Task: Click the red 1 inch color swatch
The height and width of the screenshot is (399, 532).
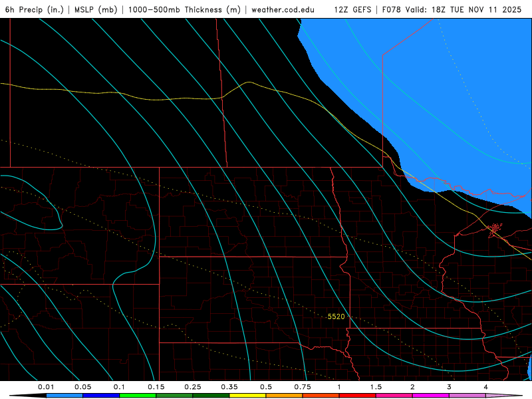Action: (358, 396)
